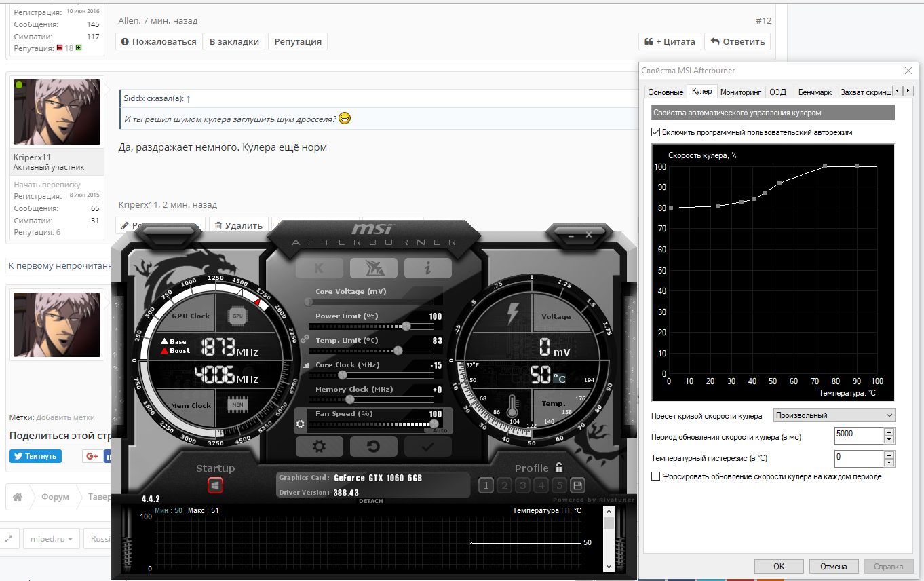924x581 pixels.
Task: Select profile slot 3
Action: pyautogui.click(x=522, y=485)
